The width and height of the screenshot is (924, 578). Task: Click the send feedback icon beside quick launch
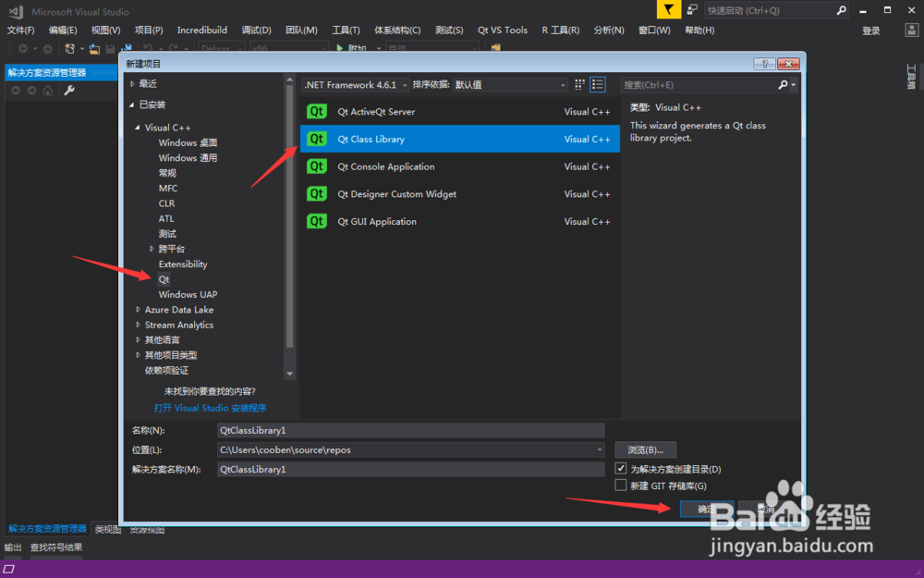click(692, 10)
